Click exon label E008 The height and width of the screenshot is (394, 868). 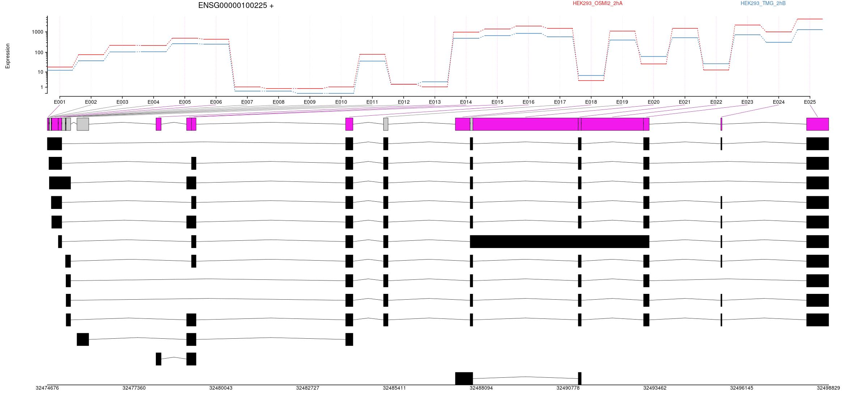[278, 102]
